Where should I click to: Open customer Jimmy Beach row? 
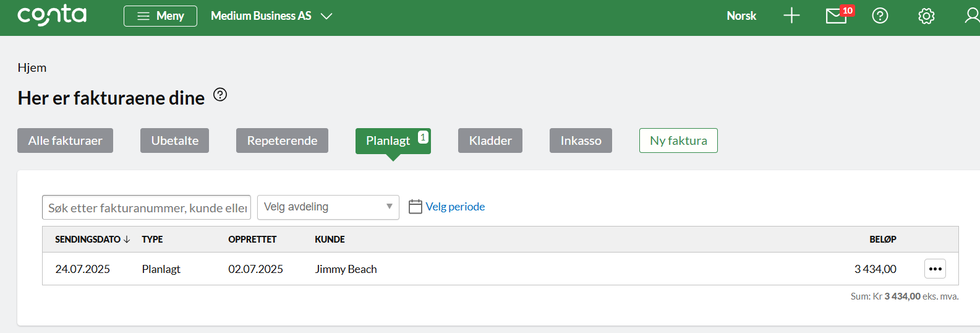point(346,269)
